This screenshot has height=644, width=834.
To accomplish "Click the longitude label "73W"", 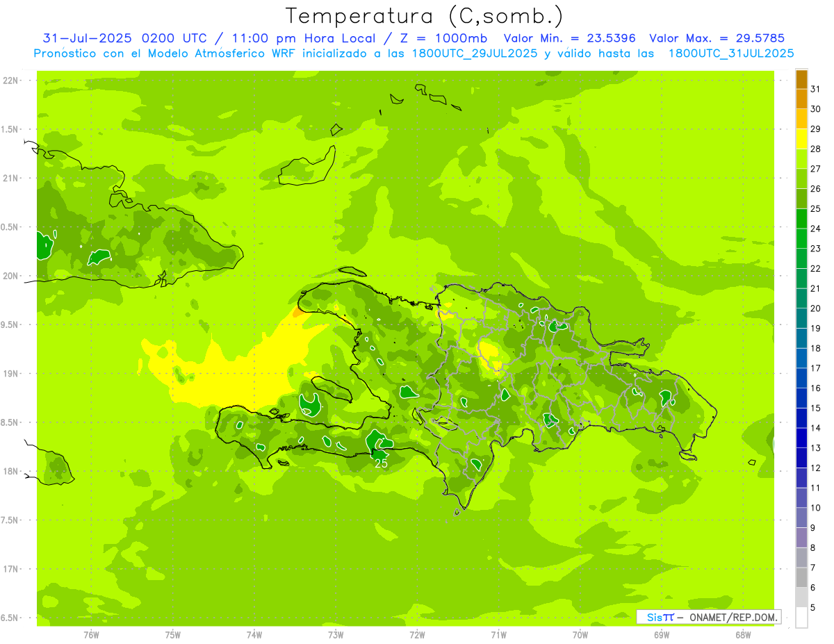I will (336, 635).
